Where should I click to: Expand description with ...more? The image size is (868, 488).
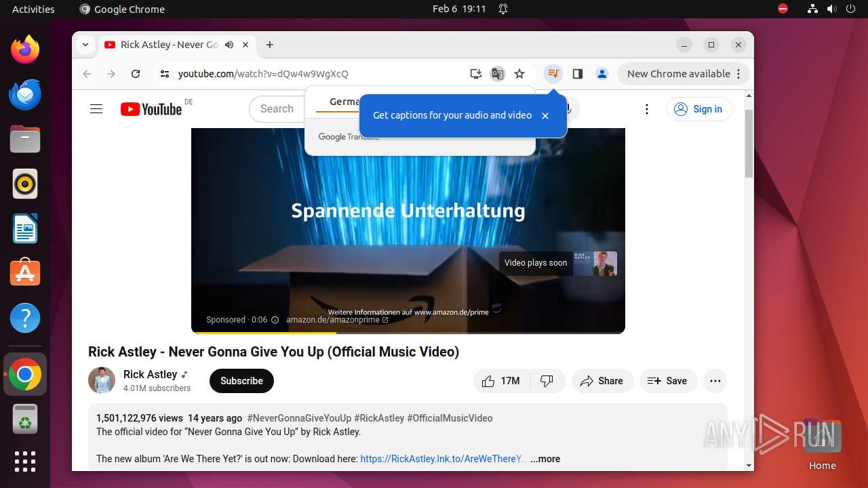[545, 459]
